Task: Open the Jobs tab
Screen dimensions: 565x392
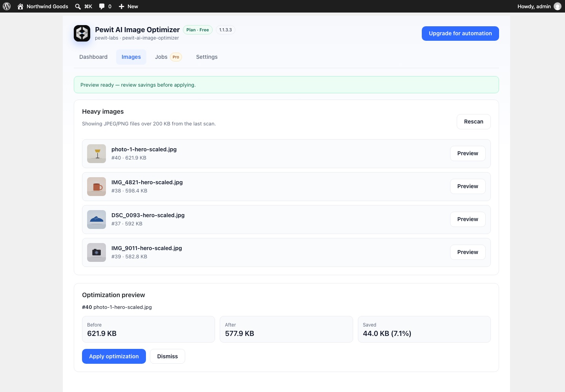Action: tap(168, 57)
